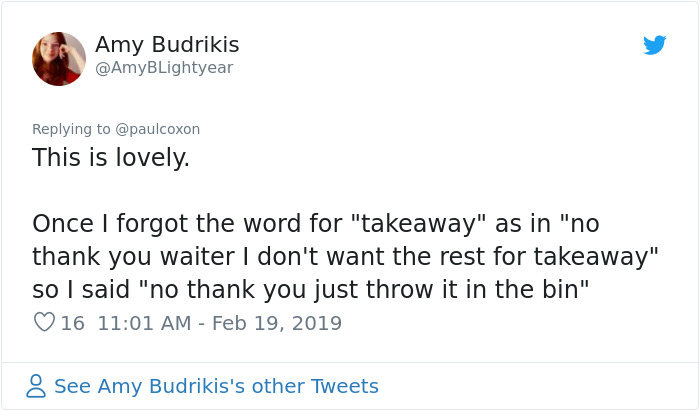Like the tweet with the heart icon
The width and height of the screenshot is (700, 411).
point(44,323)
